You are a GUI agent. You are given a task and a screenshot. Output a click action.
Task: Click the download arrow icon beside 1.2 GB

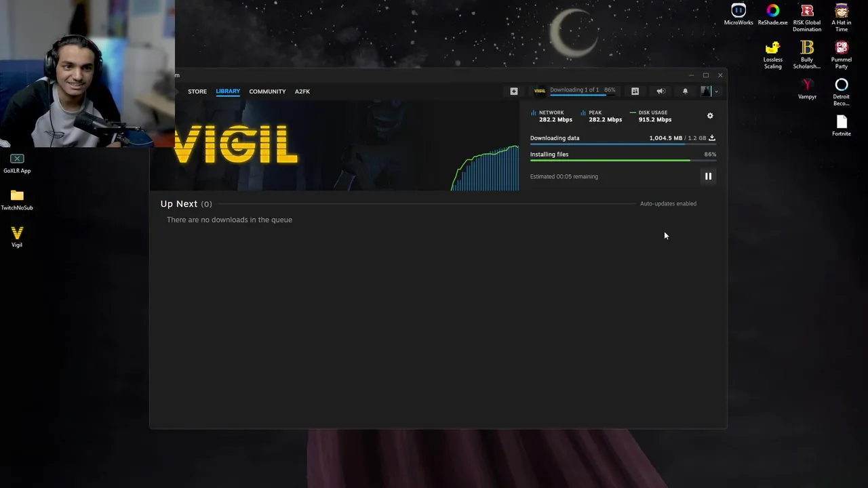coord(712,138)
